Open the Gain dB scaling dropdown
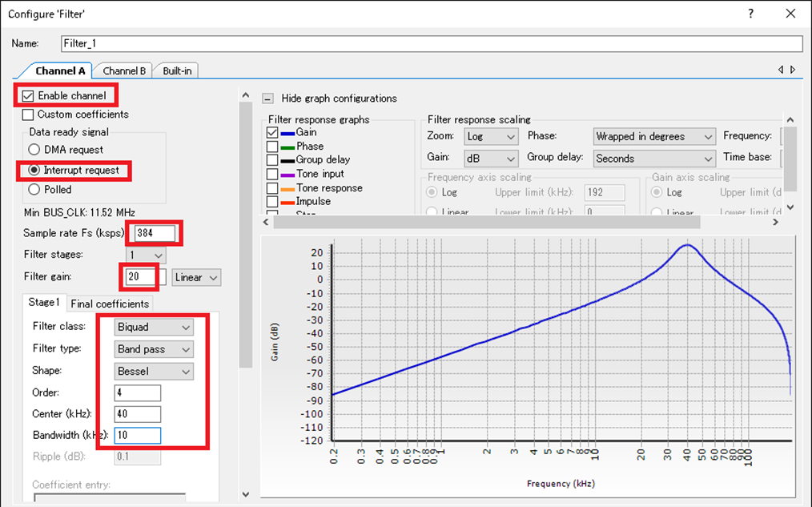The height and width of the screenshot is (507, 812). [491, 159]
